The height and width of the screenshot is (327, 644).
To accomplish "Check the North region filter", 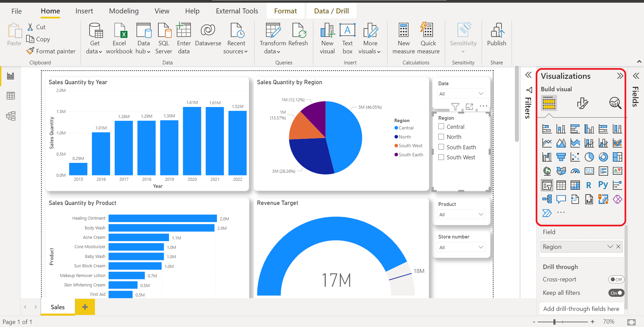I will coord(441,137).
